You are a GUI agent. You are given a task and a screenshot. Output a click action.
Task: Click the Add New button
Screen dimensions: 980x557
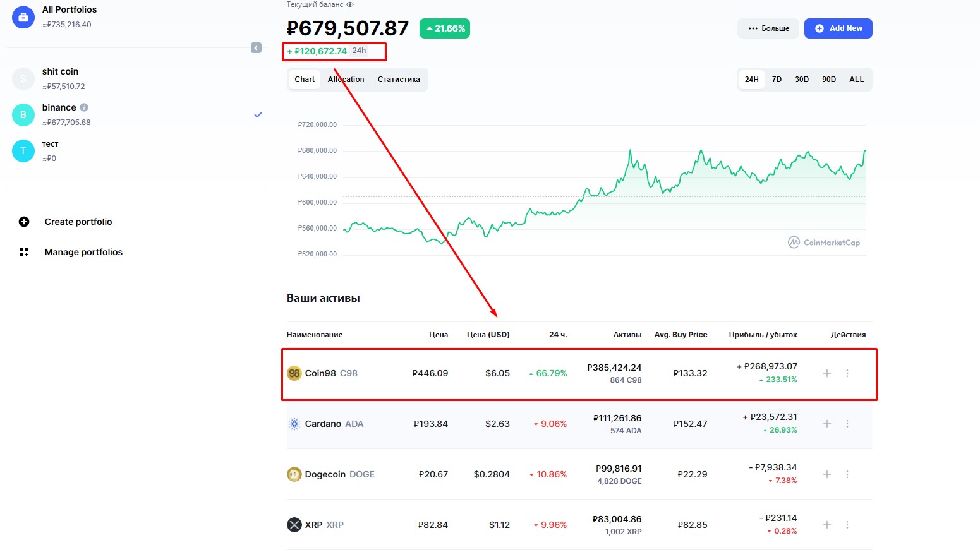coord(838,28)
